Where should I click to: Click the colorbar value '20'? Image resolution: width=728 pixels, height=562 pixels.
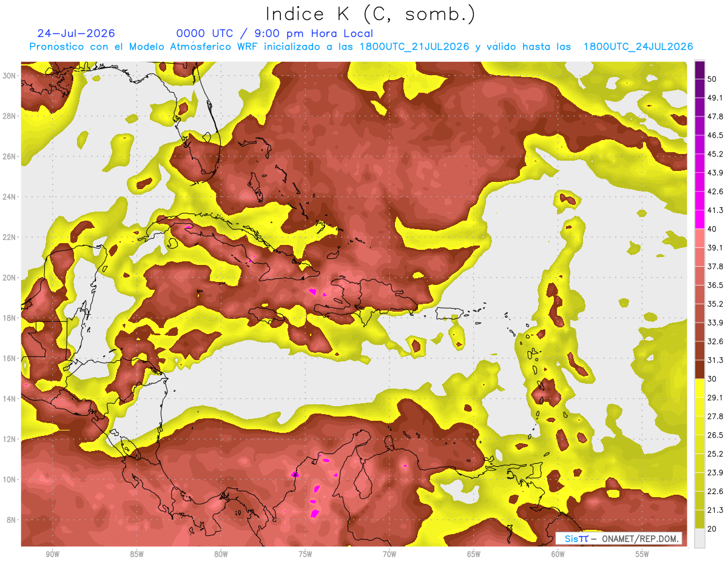pyautogui.click(x=712, y=529)
